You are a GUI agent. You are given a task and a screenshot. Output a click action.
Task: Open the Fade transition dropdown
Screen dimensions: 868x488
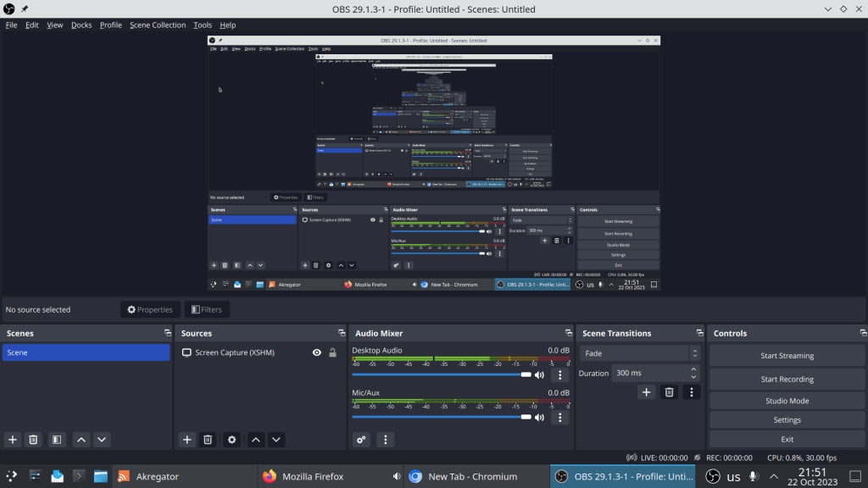pos(640,353)
